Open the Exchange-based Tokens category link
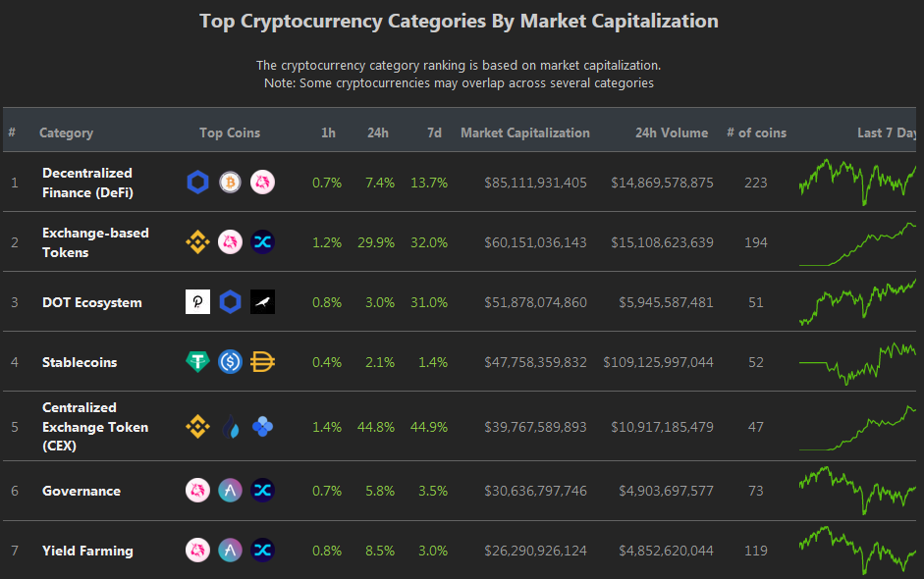The height and width of the screenshot is (579, 924). pos(95,242)
